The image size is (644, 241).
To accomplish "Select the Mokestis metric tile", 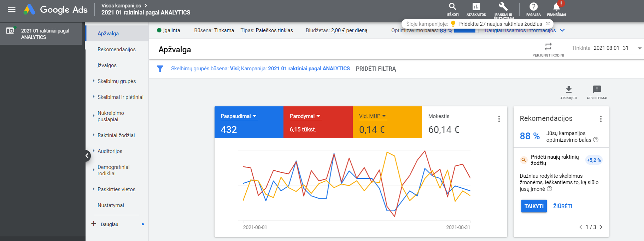I will 457,122.
